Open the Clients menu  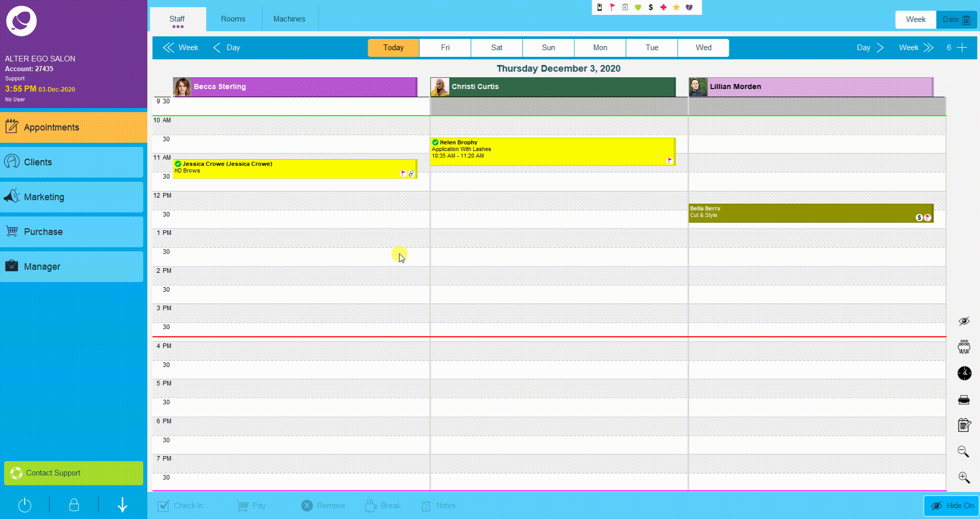coord(72,162)
